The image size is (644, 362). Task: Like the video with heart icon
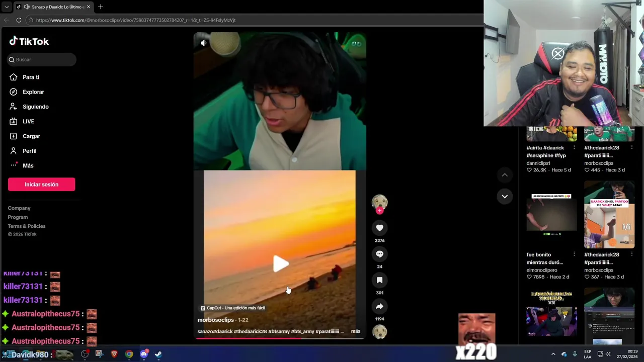point(379,228)
